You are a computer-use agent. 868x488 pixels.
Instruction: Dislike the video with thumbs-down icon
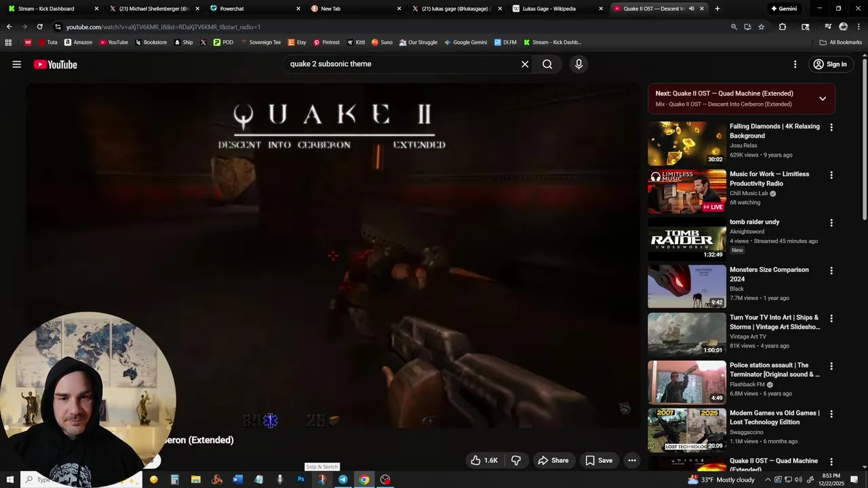click(x=516, y=460)
